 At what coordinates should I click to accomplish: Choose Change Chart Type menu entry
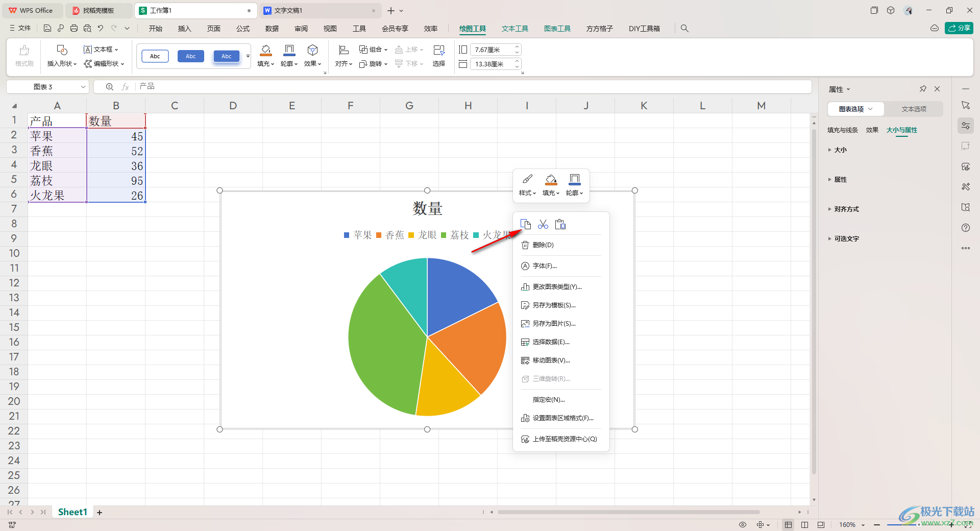[x=561, y=287]
